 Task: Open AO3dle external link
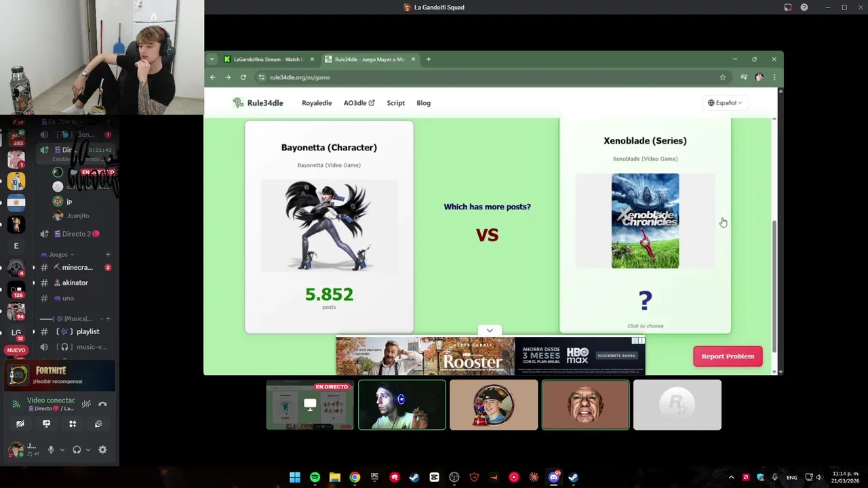point(359,103)
